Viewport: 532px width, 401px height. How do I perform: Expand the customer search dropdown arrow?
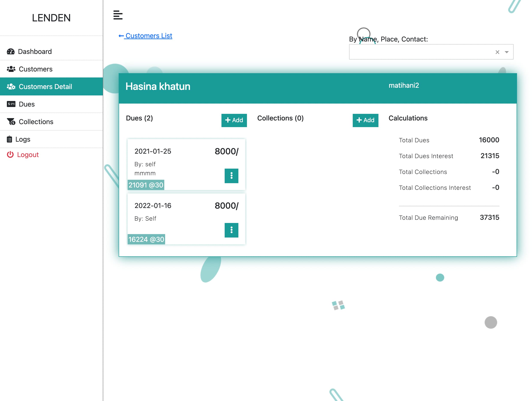click(x=507, y=52)
